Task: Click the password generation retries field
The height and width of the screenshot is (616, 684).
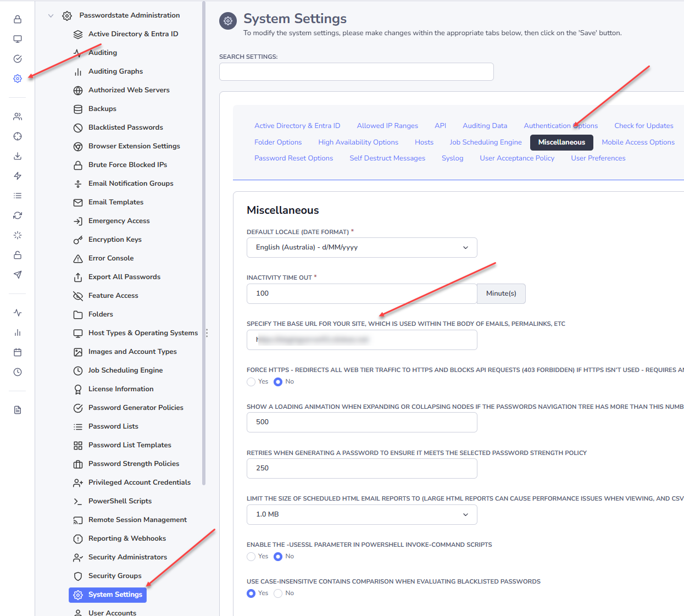Action: click(362, 468)
